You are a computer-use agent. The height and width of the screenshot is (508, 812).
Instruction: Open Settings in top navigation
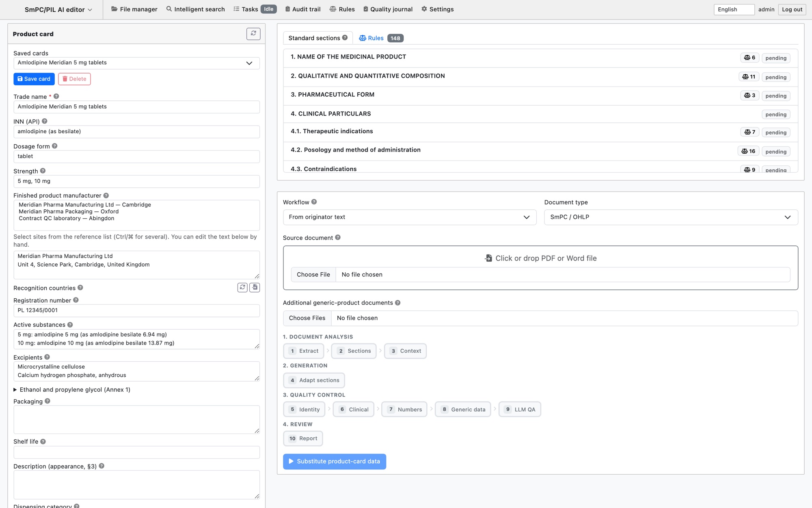click(437, 9)
